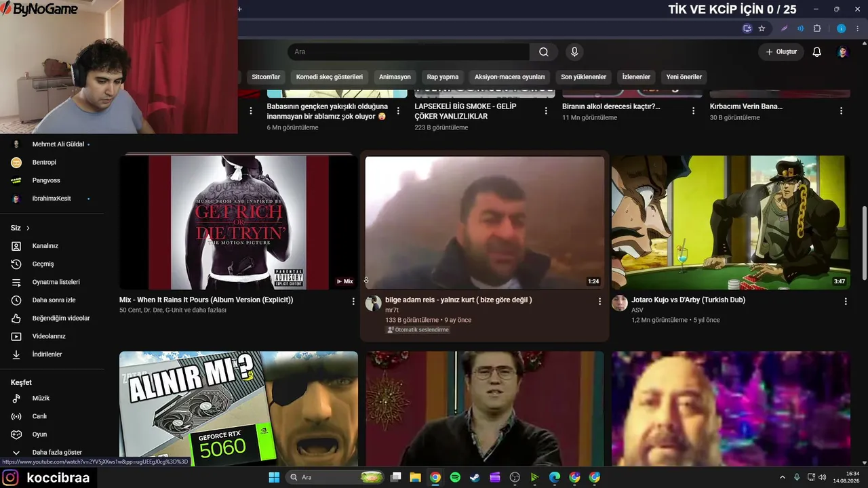Select the Sitcom'lar filter chip

click(x=266, y=77)
